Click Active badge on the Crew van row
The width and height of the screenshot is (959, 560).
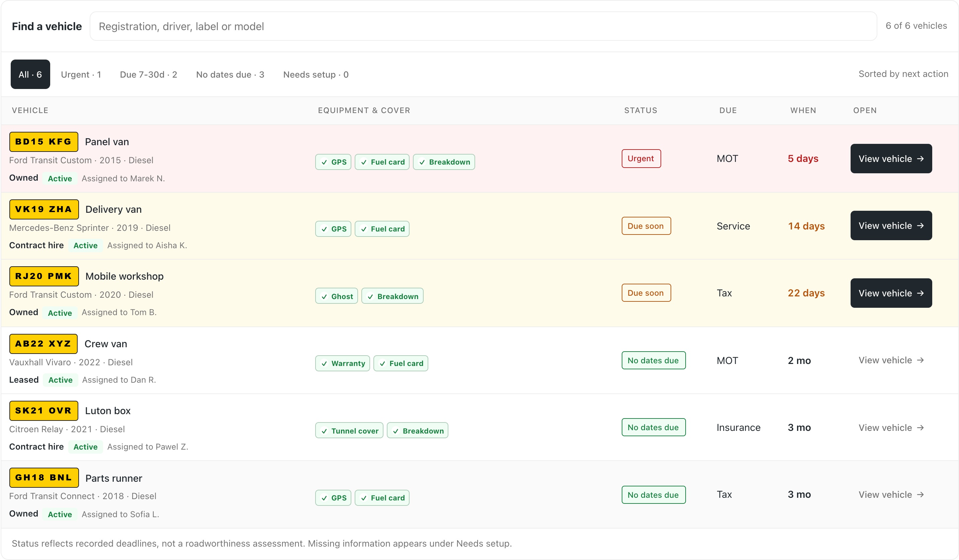pos(60,380)
